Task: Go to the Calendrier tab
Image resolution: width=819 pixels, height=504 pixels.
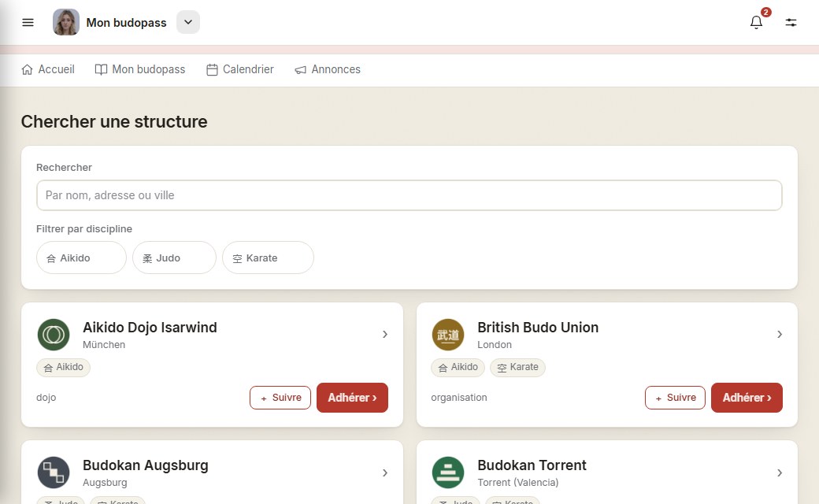Action: pyautogui.click(x=239, y=69)
